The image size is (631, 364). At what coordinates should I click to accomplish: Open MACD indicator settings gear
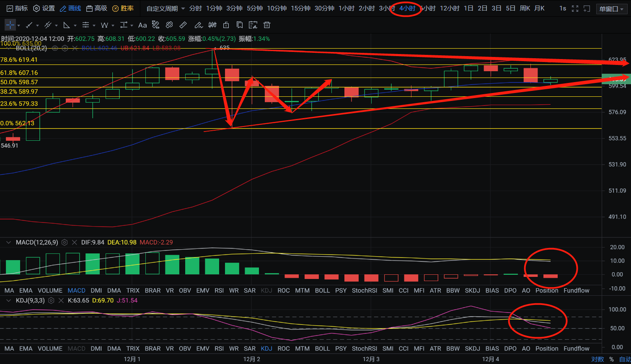pyautogui.click(x=65, y=242)
